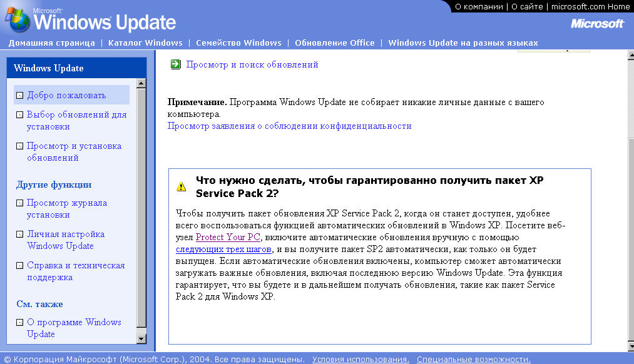Follow the следующих трех шагов link
Screen dimensions: 634x364
[x=223, y=249]
